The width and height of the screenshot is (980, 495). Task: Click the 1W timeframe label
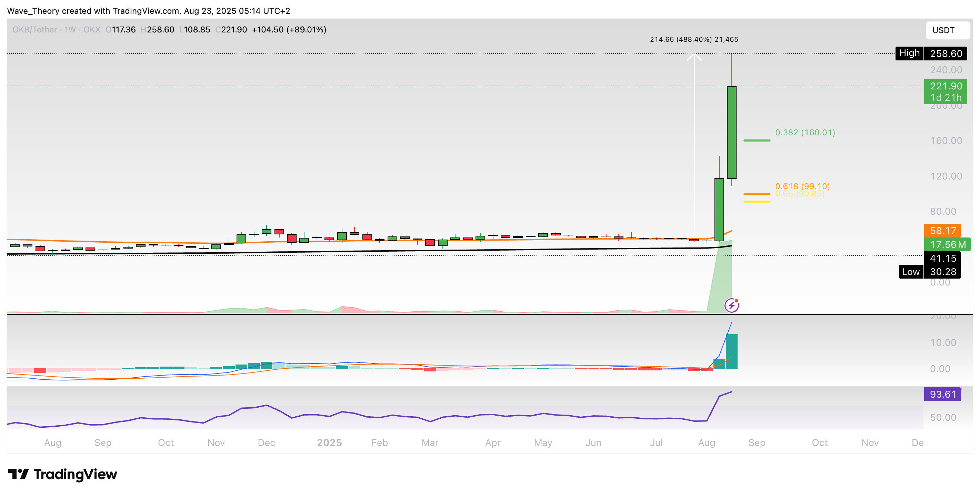70,30
